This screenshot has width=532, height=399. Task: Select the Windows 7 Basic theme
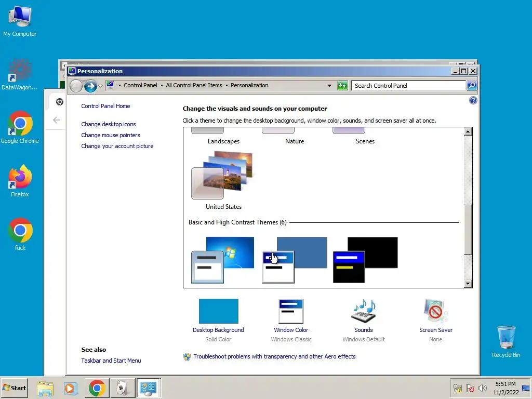coord(222,260)
